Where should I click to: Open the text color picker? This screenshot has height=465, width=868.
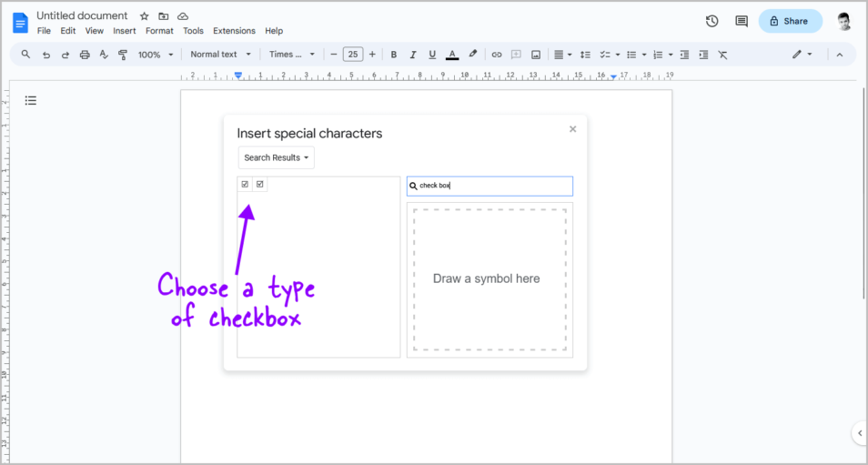(x=452, y=55)
